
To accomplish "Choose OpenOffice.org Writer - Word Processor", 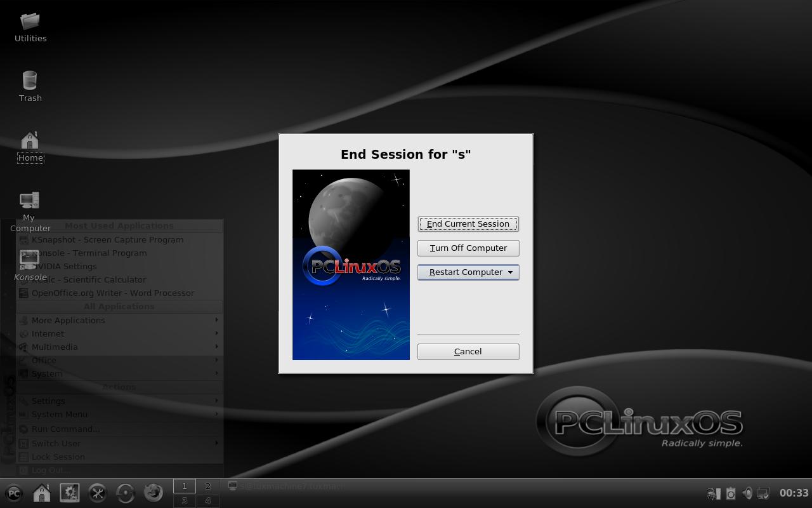I will click(119, 293).
